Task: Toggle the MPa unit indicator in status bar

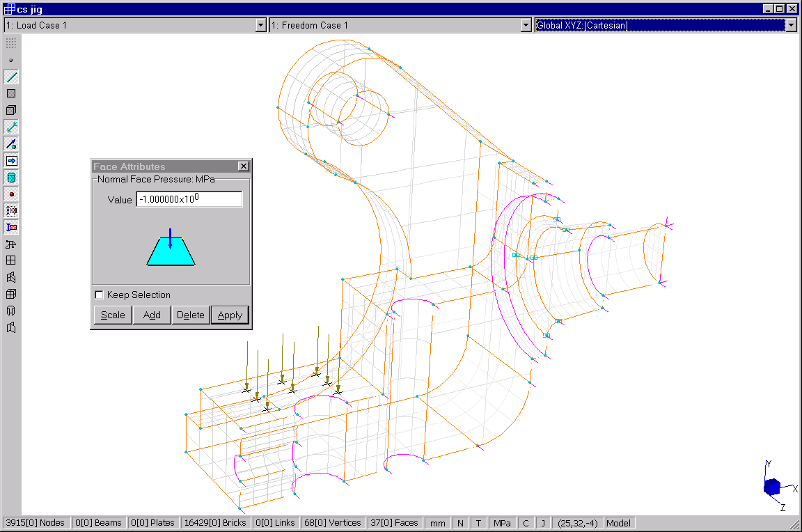Action: (502, 523)
